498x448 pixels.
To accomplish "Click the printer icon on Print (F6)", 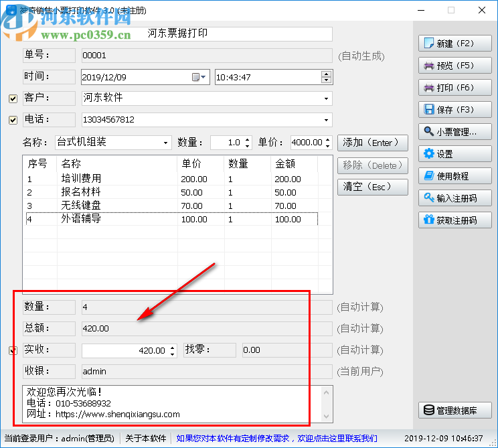I will click(429, 88).
